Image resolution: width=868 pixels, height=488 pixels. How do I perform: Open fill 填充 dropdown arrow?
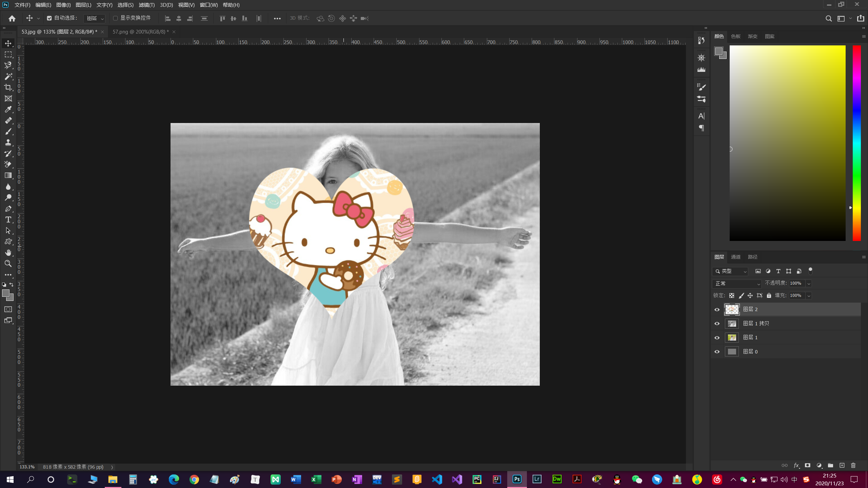[x=809, y=296]
